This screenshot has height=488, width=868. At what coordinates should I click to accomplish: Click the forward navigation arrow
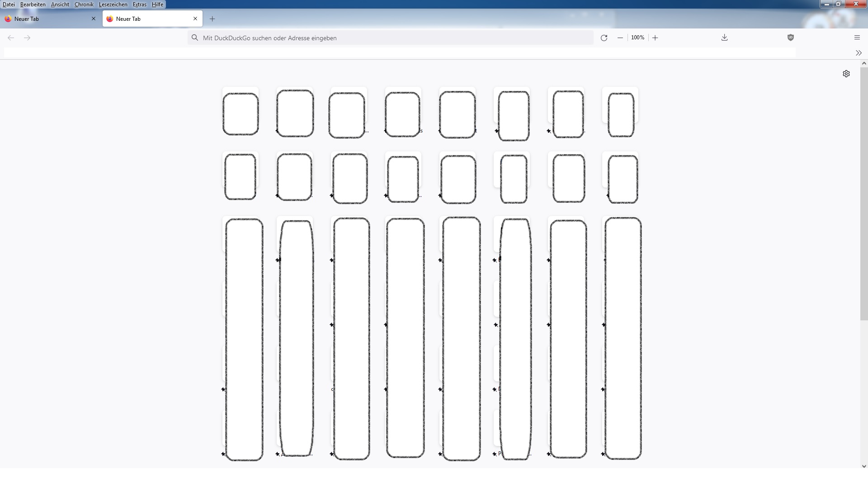[x=27, y=38]
